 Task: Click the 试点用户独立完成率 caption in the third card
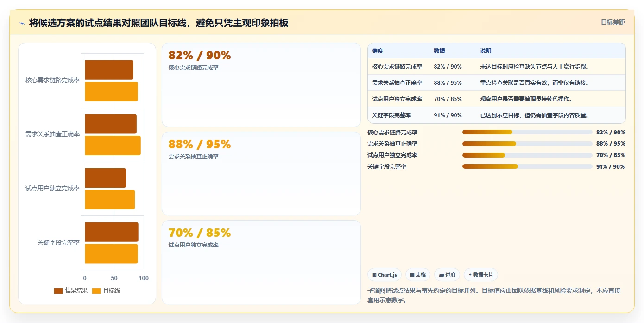point(193,245)
